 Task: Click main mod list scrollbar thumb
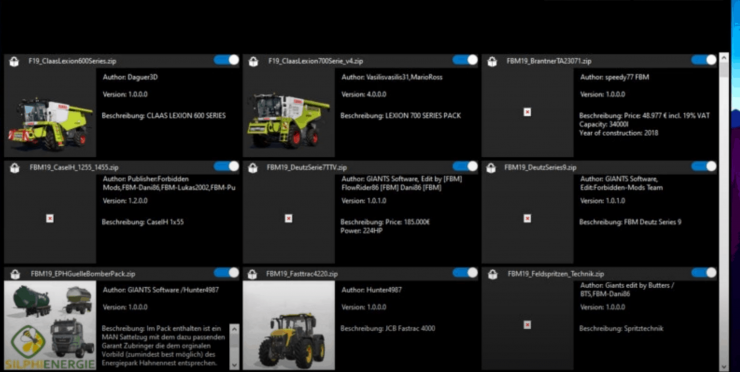tap(724, 69)
